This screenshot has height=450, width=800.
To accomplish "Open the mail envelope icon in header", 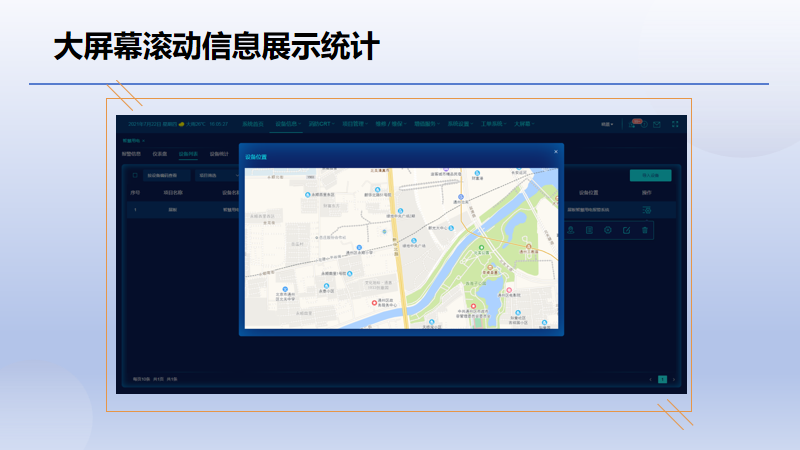I will 657,124.
